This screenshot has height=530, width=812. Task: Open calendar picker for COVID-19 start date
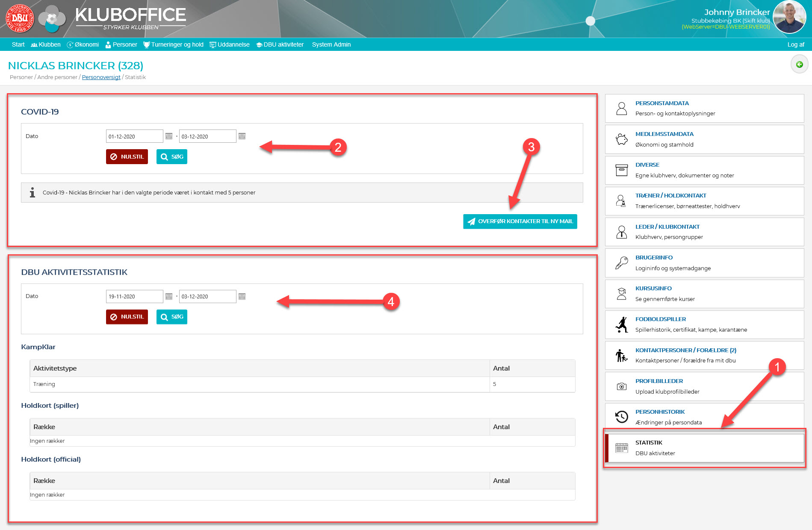tap(169, 136)
